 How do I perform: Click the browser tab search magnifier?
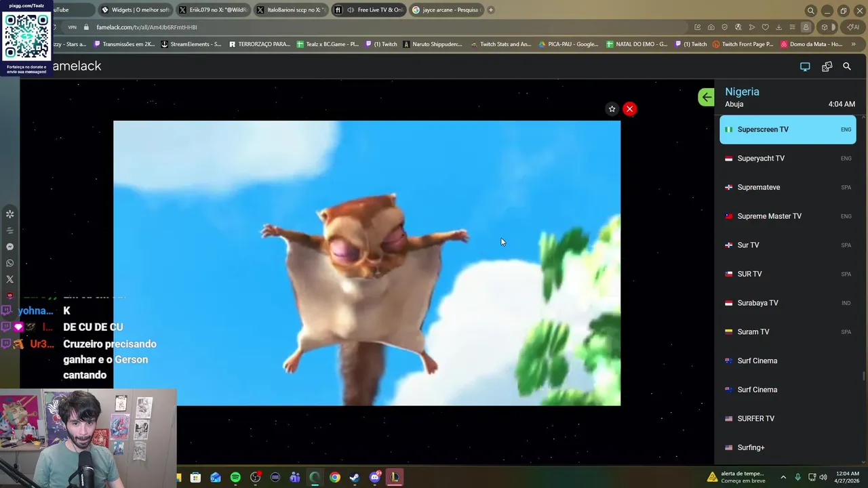810,10
